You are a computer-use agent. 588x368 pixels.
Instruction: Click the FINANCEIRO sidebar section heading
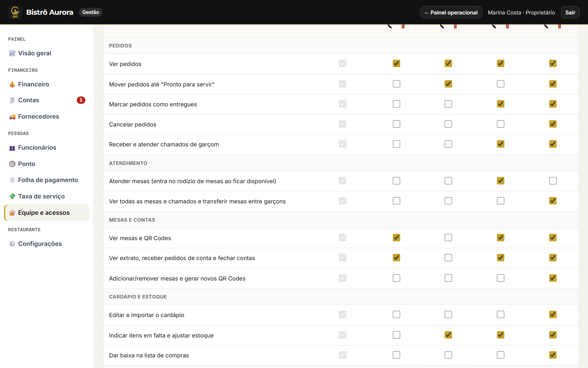23,70
